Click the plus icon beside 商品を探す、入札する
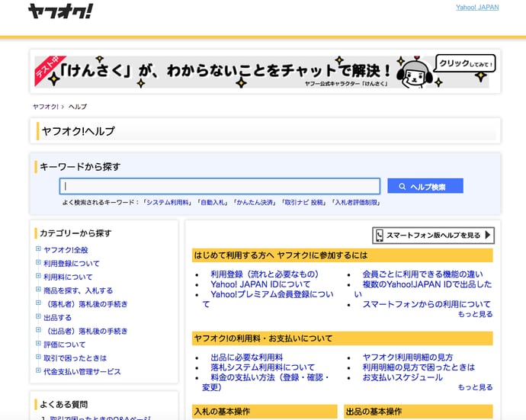Viewport: 526px width, 420px height. [38, 290]
